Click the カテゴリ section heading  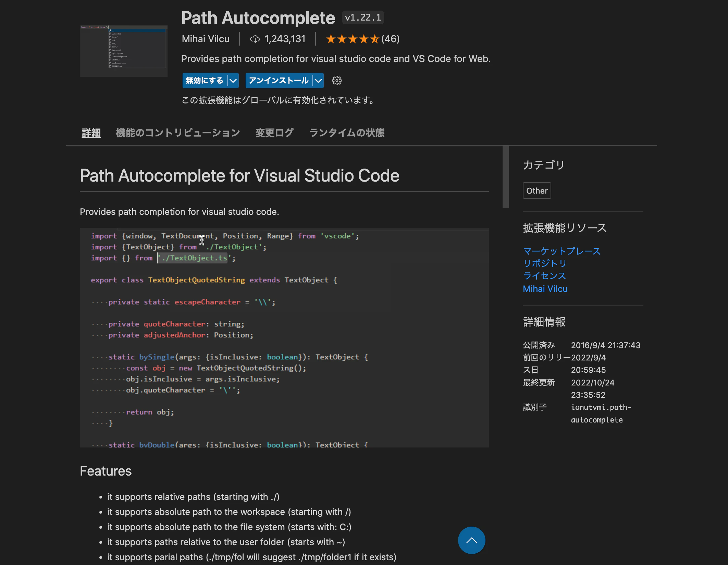coord(544,165)
